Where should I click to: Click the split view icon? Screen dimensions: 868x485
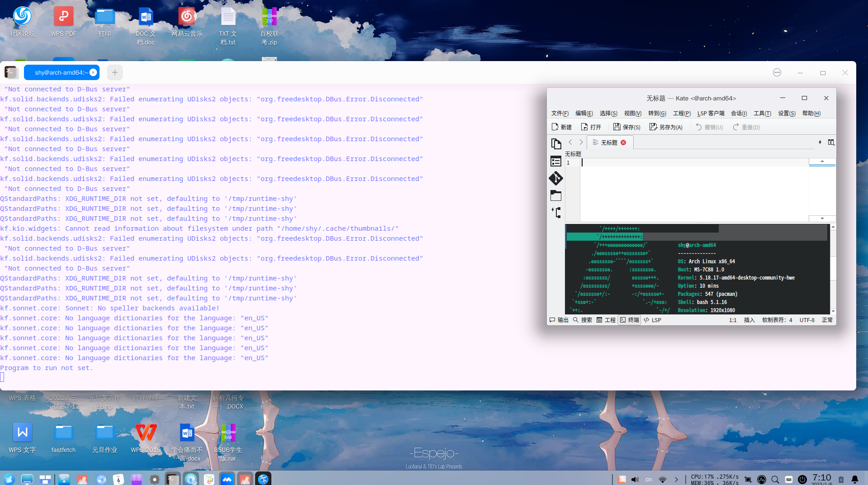(831, 143)
